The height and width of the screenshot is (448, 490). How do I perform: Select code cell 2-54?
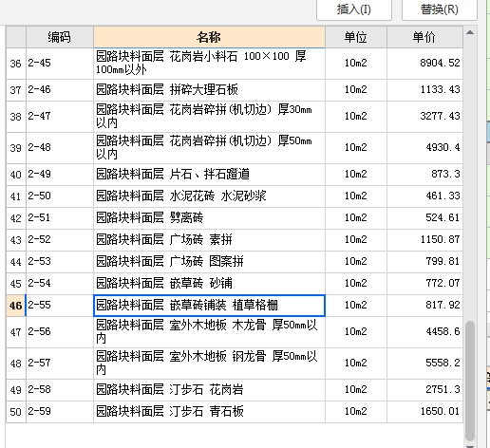pos(60,284)
